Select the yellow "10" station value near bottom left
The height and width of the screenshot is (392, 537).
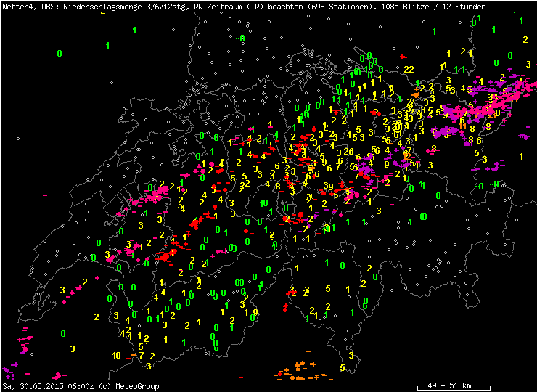pyautogui.click(x=117, y=355)
